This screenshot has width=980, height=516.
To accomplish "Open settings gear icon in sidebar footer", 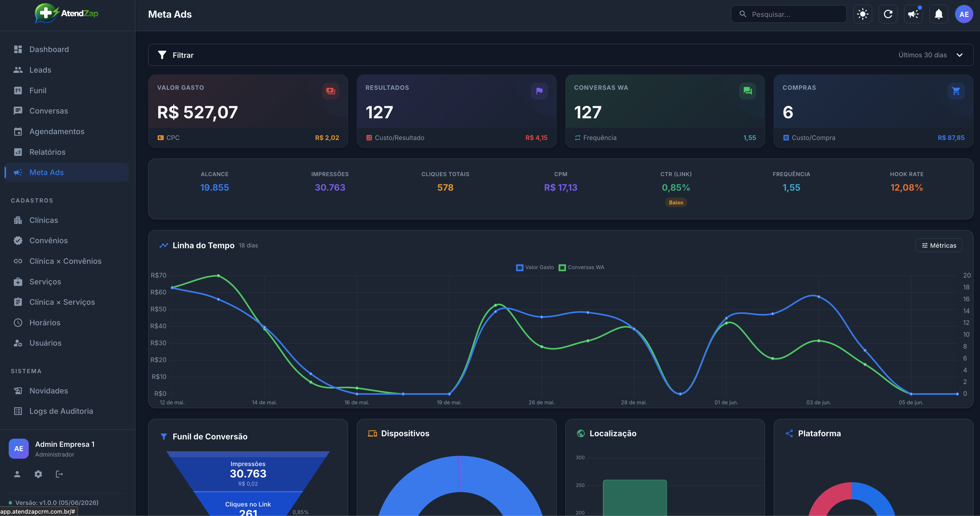I will (38, 474).
